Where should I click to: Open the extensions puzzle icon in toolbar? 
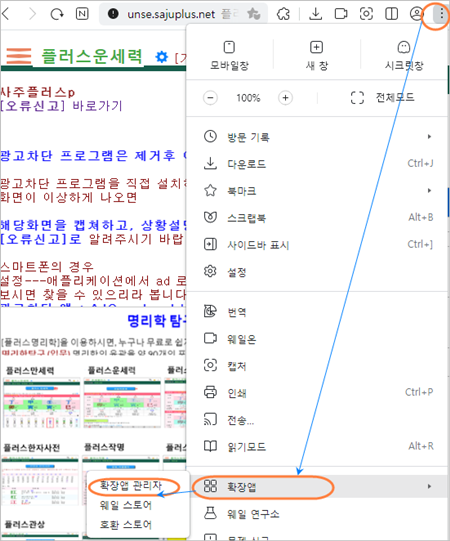pos(283,14)
